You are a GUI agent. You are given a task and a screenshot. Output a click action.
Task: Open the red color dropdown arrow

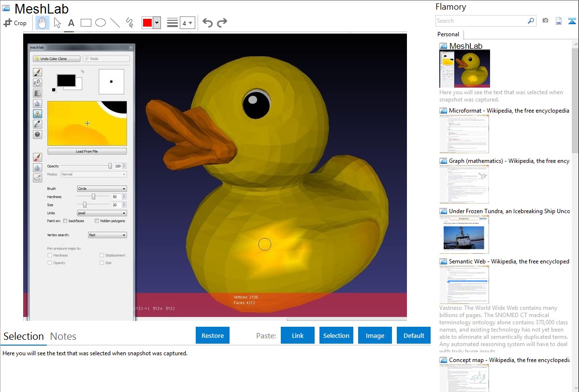point(157,23)
